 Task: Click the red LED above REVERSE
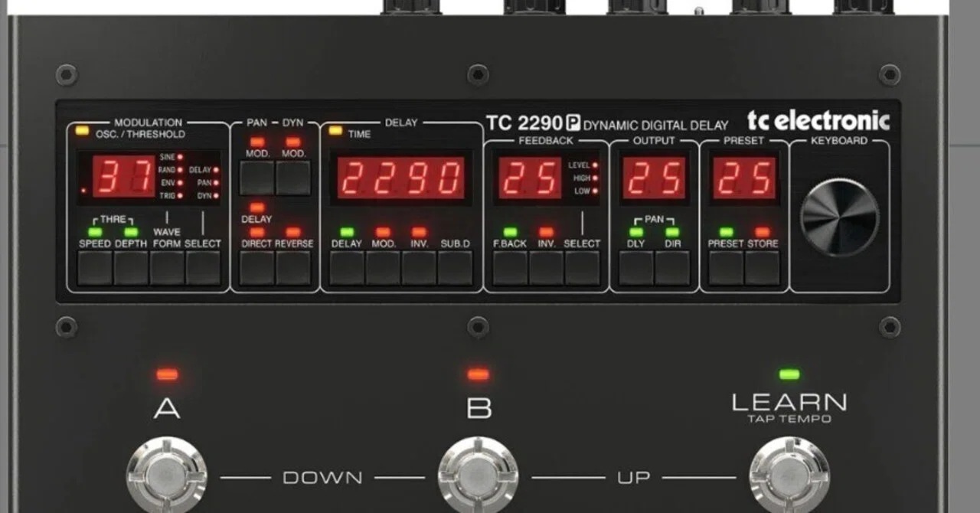[x=293, y=232]
